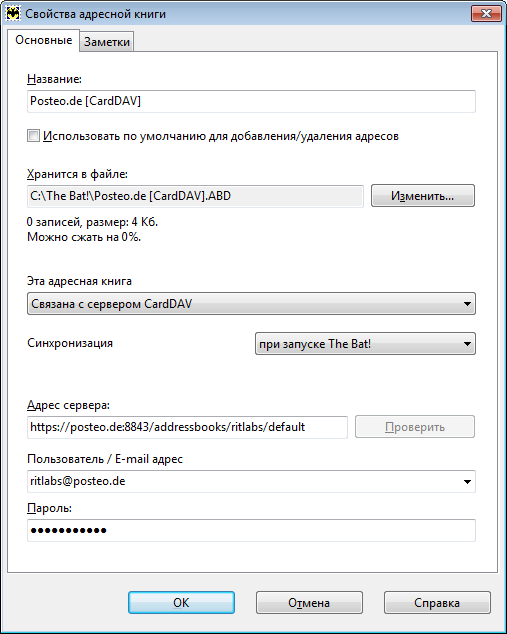
Task: Enable Использовать по умолчанию checkbox
Action: pos(34,136)
